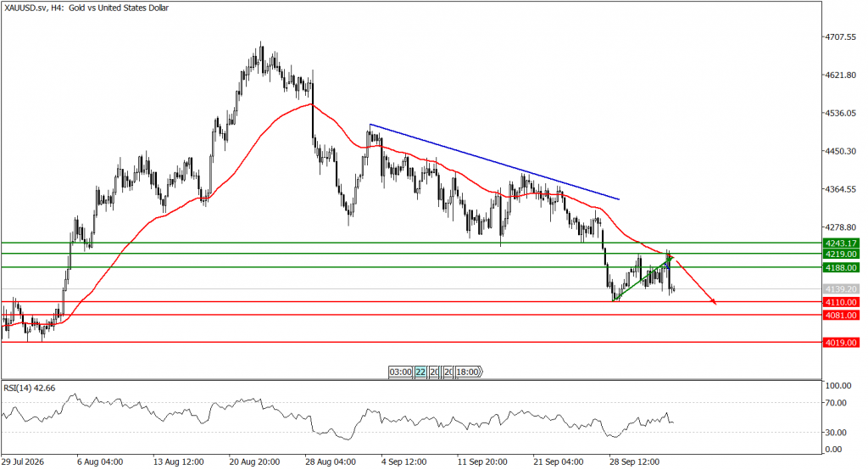Select the 4110.00 red level price tag

pos(841,302)
